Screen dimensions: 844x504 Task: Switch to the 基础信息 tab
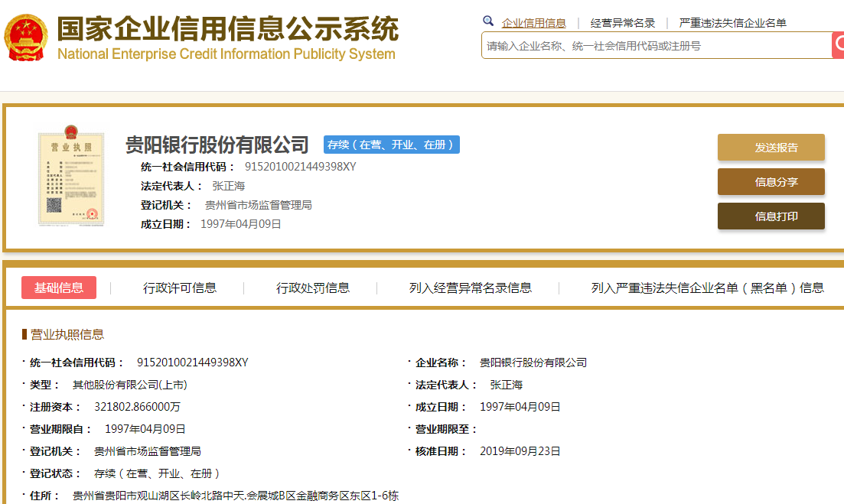pos(59,288)
